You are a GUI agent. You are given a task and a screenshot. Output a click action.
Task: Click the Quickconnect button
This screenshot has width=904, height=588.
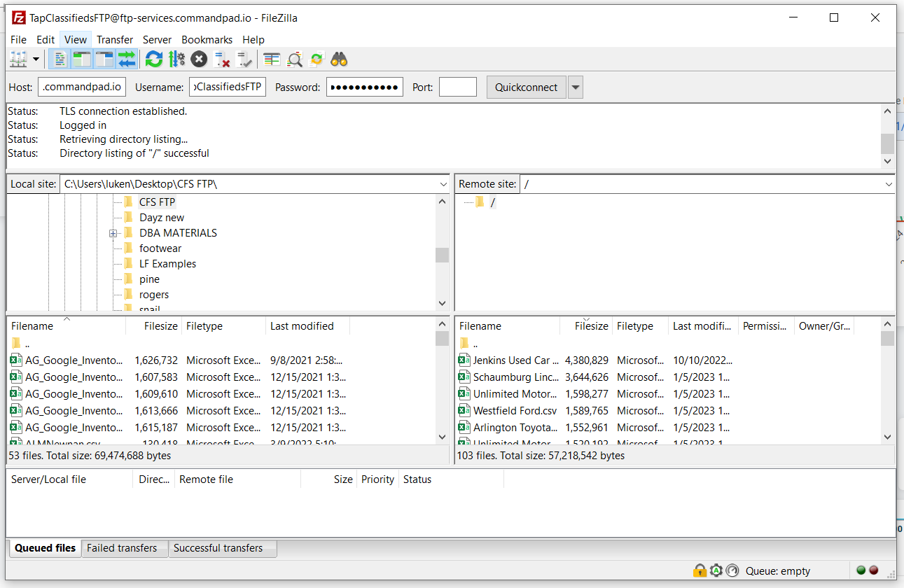[527, 87]
